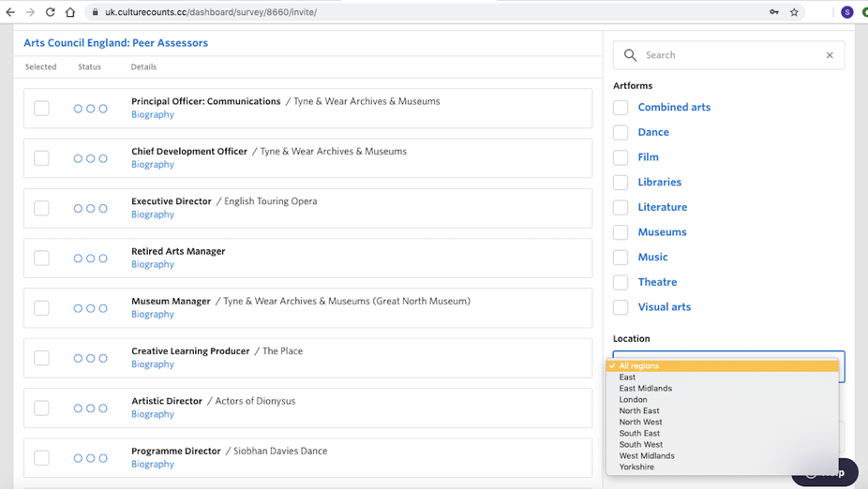This screenshot has width=868, height=489.
Task: Click the padlock site security icon
Action: 96,12
